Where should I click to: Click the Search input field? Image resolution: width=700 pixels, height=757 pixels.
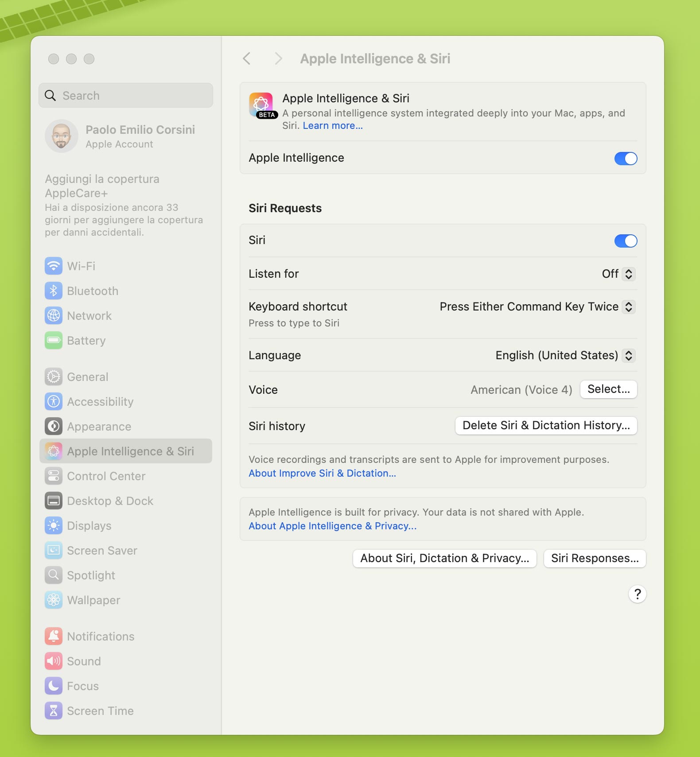(126, 95)
